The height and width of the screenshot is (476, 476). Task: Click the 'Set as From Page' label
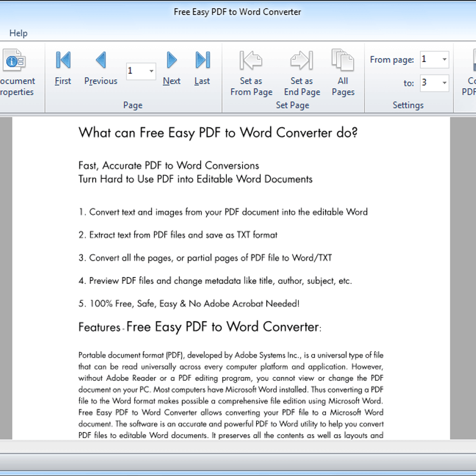click(x=251, y=86)
